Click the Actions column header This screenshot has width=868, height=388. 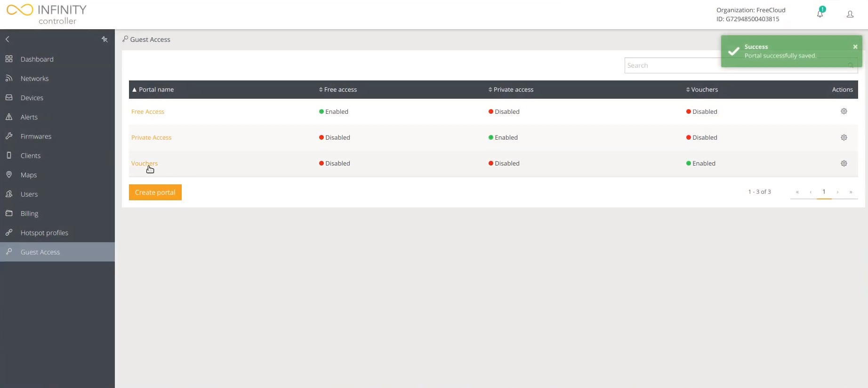coord(842,89)
